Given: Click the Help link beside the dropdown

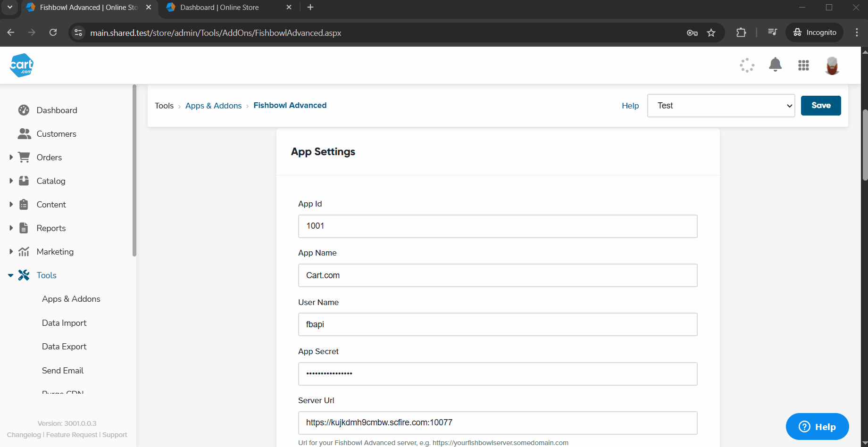Looking at the screenshot, I should (630, 106).
